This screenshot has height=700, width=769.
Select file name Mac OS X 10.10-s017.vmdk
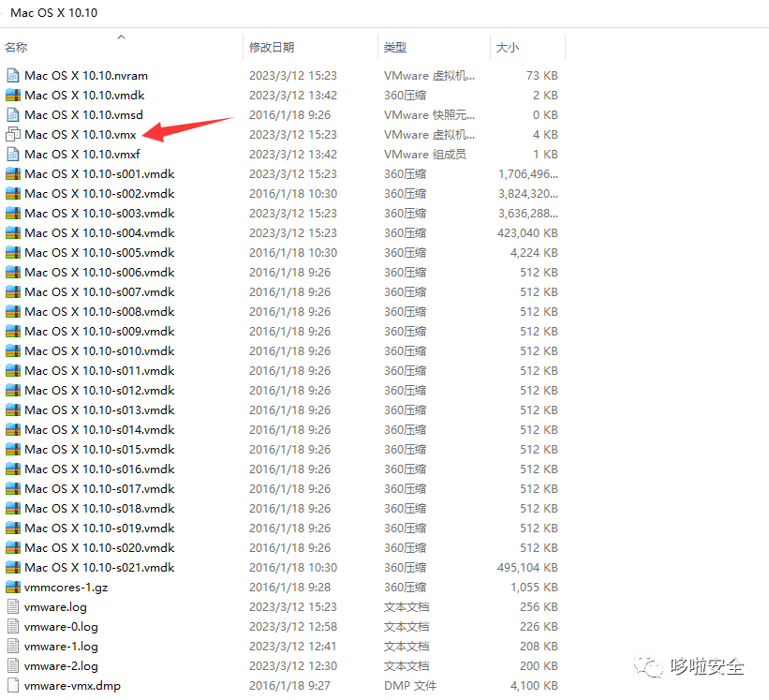click(99, 488)
